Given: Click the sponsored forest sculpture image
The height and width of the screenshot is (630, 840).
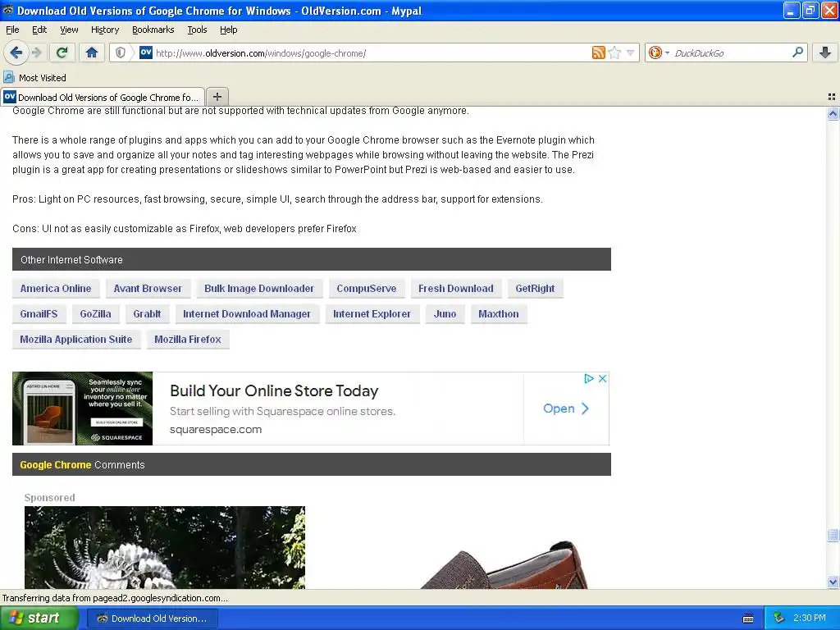Looking at the screenshot, I should (x=165, y=547).
